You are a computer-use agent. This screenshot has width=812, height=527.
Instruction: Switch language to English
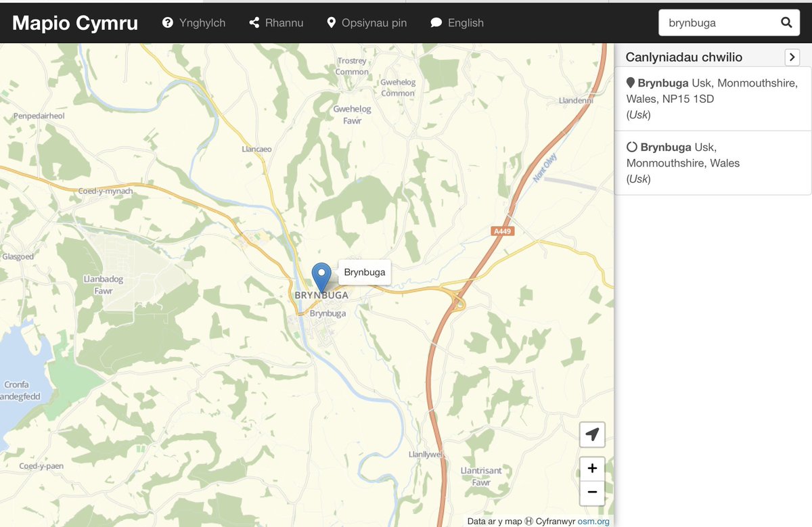[457, 22]
